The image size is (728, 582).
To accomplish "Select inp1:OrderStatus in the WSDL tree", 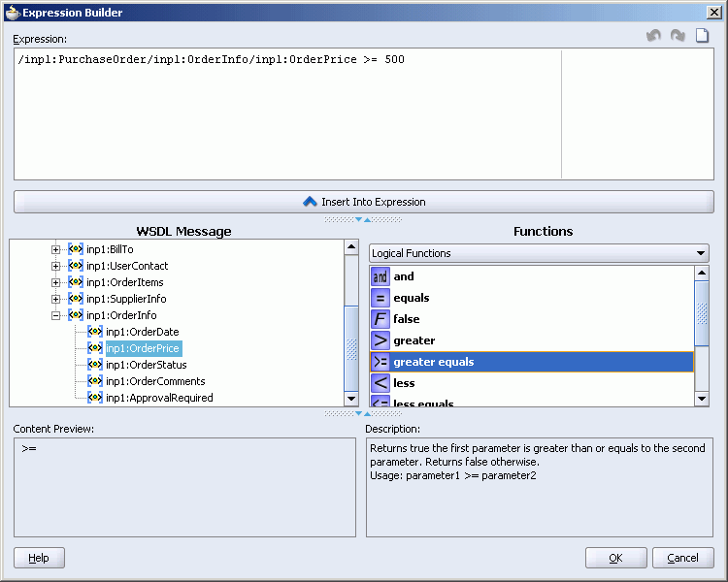I will click(147, 365).
